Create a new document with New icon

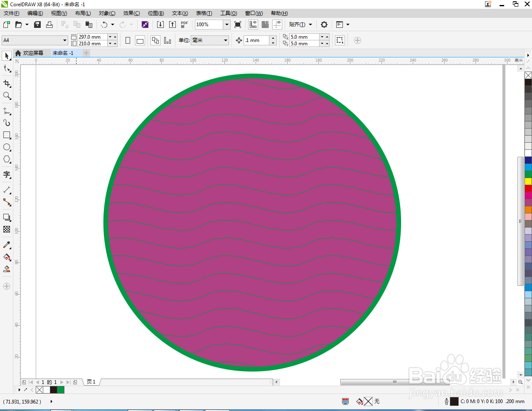[7, 25]
